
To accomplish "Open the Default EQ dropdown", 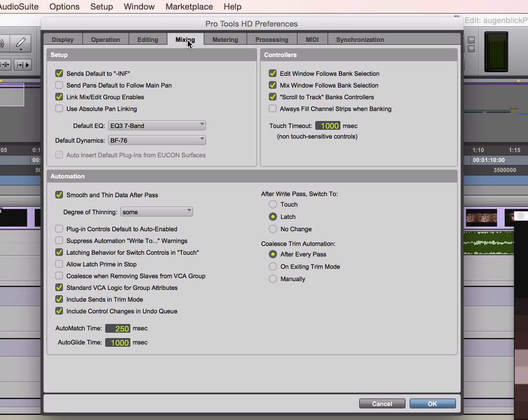I will [x=157, y=125].
